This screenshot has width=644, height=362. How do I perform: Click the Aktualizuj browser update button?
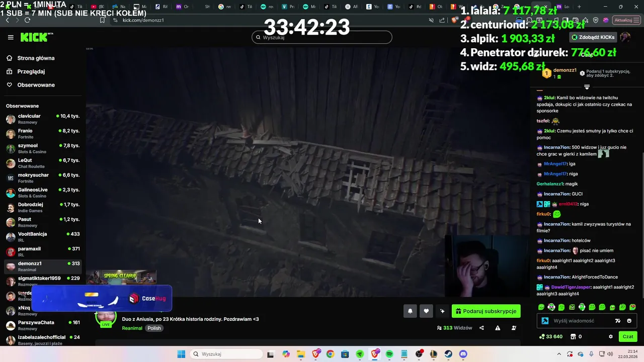[625, 20]
